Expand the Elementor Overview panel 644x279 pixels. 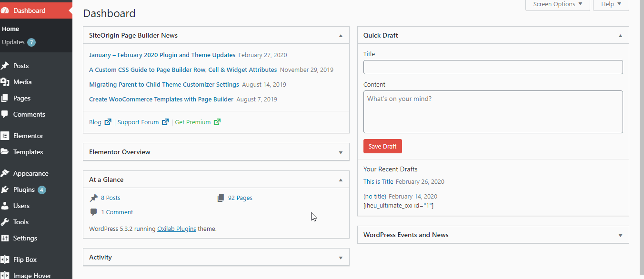pos(341,152)
